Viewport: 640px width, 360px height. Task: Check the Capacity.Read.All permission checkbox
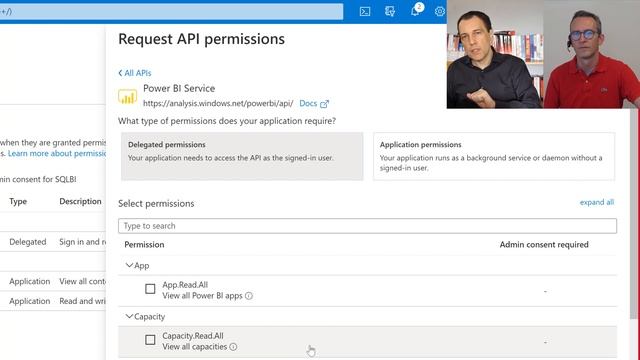(150, 340)
